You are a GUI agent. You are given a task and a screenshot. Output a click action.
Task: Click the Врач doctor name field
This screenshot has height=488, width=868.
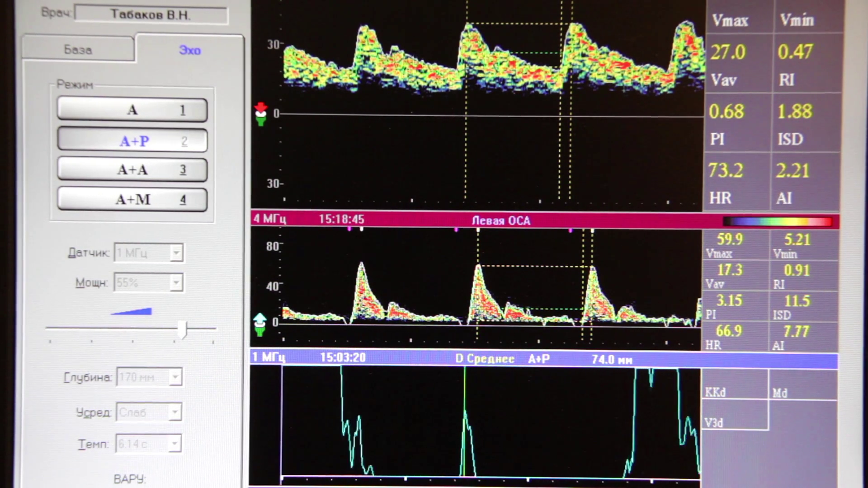point(151,14)
